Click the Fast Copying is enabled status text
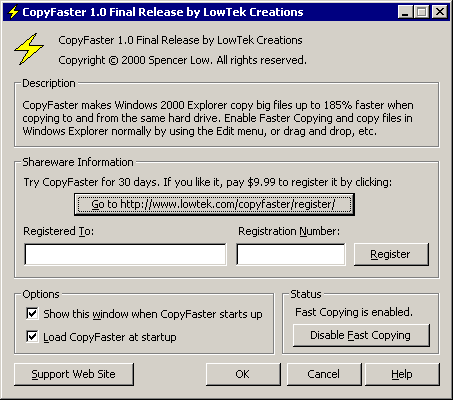Image resolution: width=453 pixels, height=400 pixels. [354, 312]
